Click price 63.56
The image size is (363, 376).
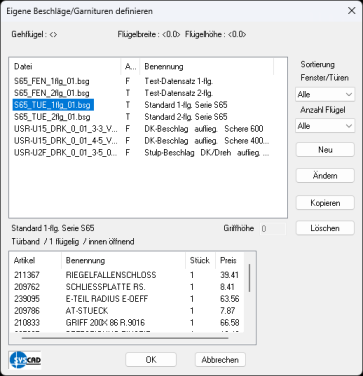[230, 299]
